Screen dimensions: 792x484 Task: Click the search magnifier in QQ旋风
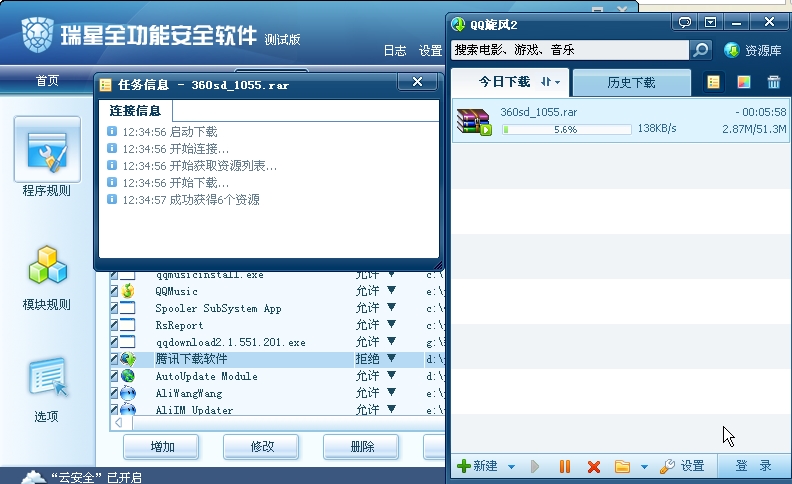[x=701, y=50]
